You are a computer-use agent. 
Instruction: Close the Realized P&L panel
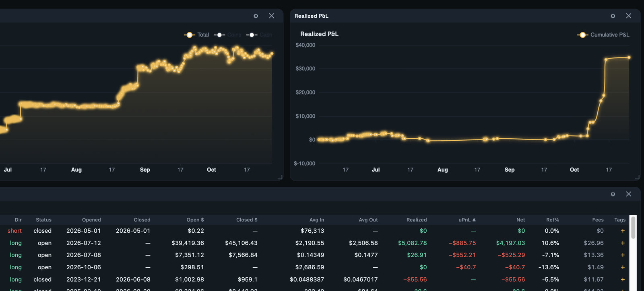629,16
